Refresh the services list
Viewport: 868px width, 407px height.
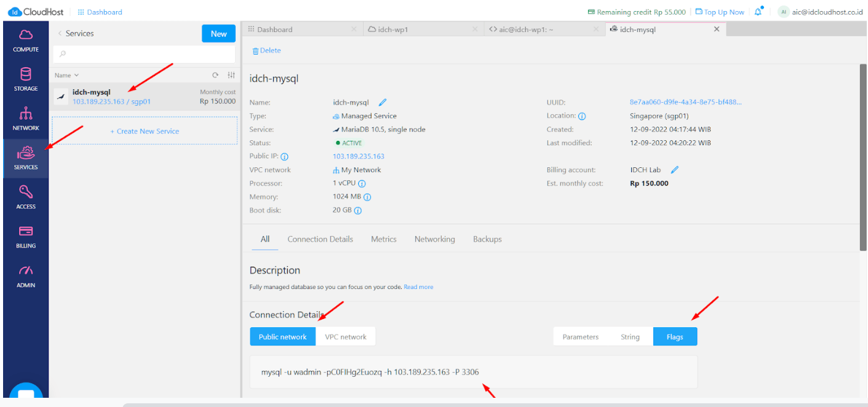(215, 75)
